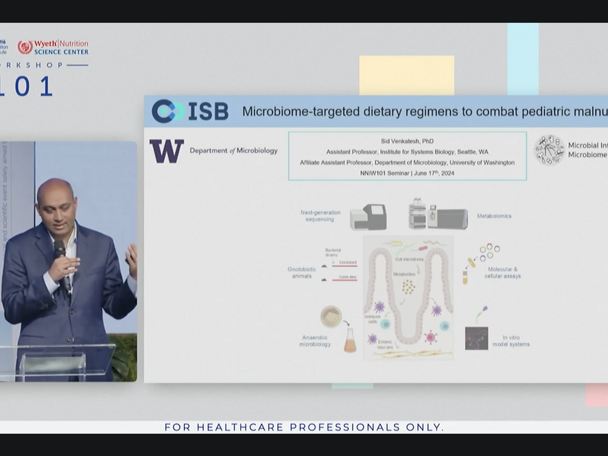Click the Wyeth Nutrition Science Center logo

click(x=53, y=47)
